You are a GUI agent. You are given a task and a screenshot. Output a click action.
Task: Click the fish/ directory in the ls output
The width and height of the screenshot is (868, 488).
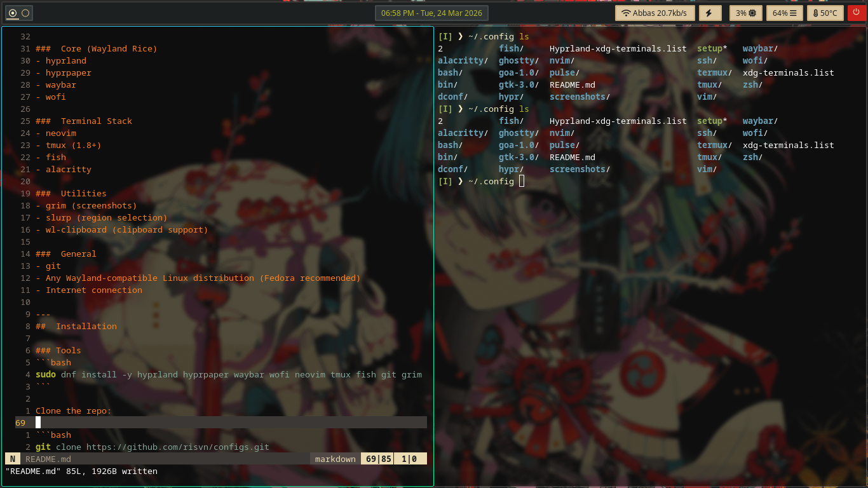click(510, 48)
